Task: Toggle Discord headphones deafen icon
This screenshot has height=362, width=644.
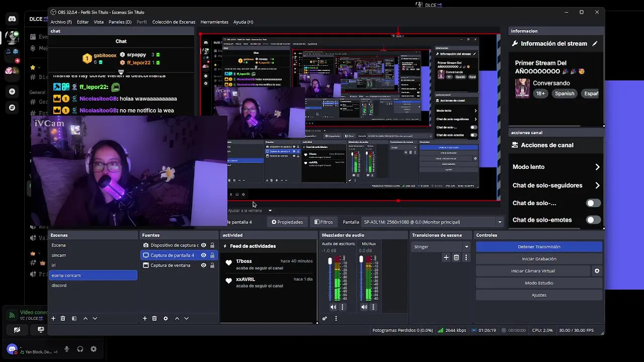Action: click(x=80, y=349)
